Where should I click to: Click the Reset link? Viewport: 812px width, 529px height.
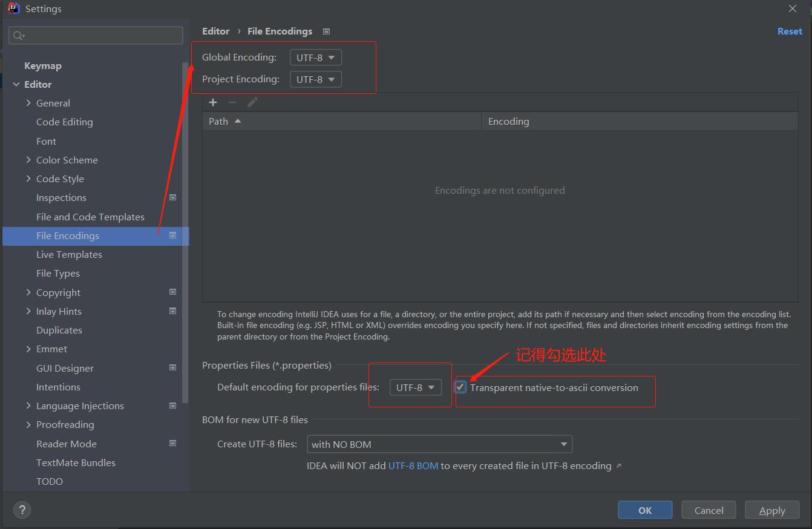pyautogui.click(x=790, y=31)
